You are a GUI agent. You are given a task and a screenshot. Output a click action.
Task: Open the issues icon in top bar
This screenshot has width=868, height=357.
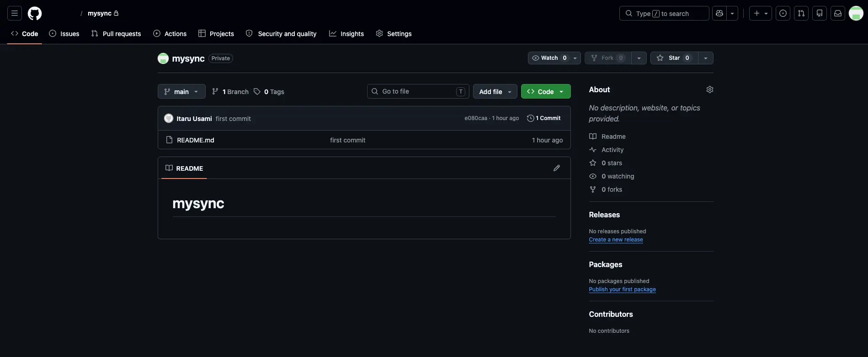783,13
